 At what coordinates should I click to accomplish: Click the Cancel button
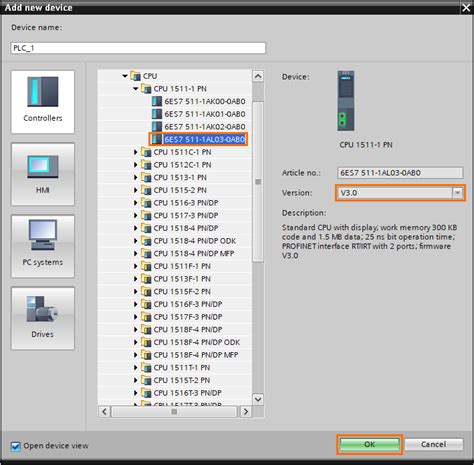click(x=434, y=444)
